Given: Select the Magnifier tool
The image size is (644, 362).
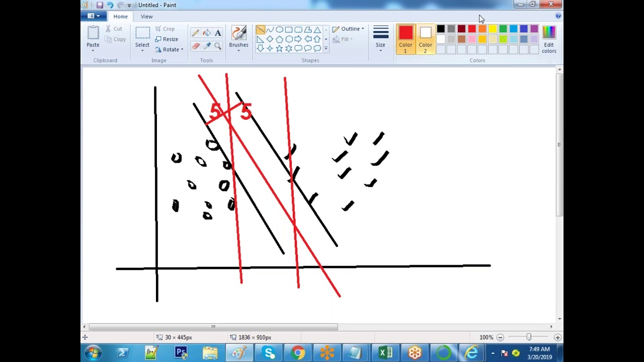Looking at the screenshot, I should tap(218, 46).
